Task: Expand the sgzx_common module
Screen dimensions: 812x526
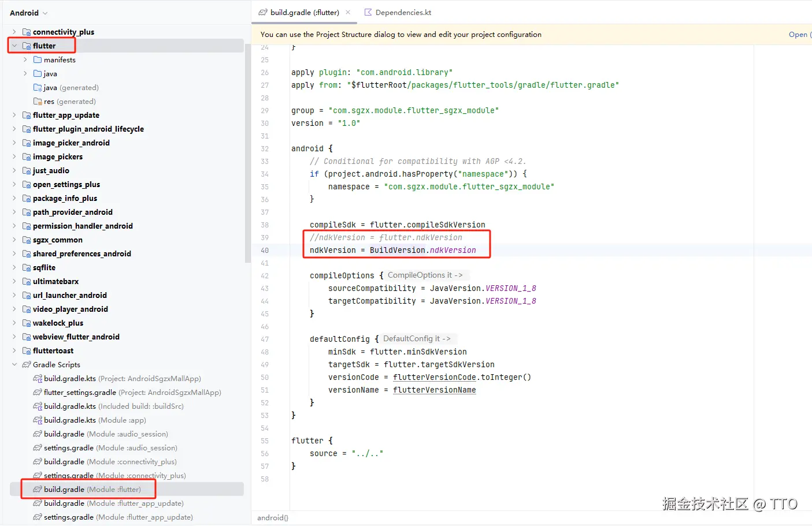Action: pos(14,240)
